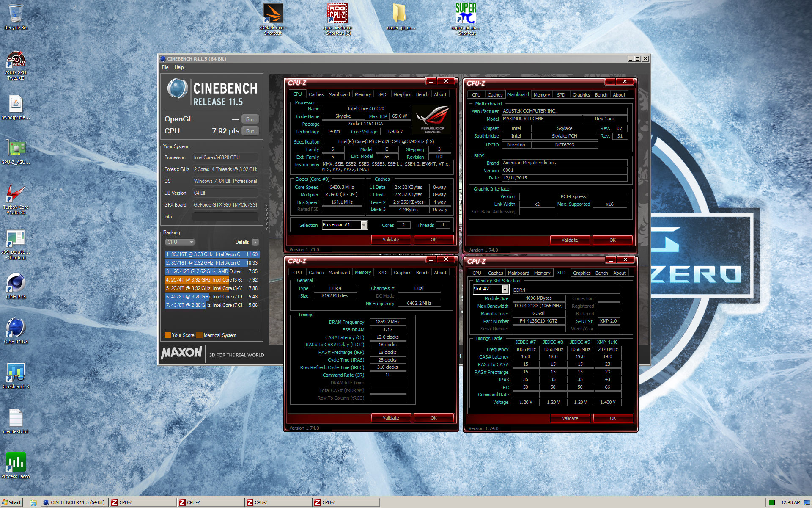Expand ranking Details arrow
Screen dimensions: 812x508
255,242
